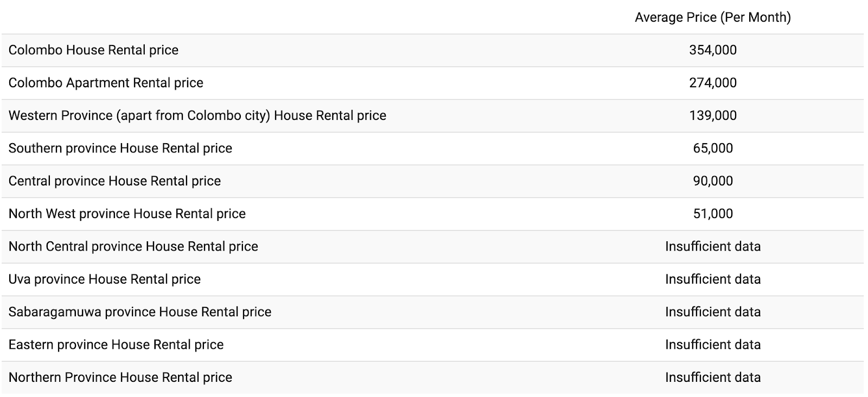Click Insufficient data in North Central province row

(713, 246)
